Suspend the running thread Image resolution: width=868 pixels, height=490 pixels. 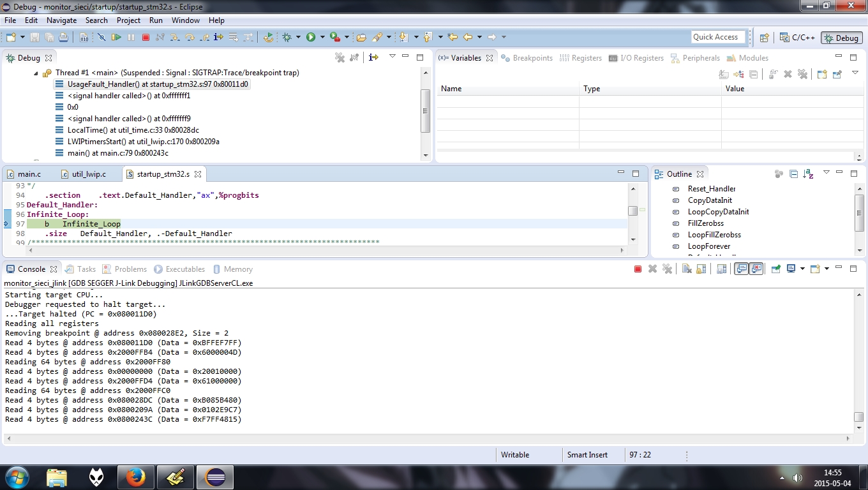pos(130,37)
